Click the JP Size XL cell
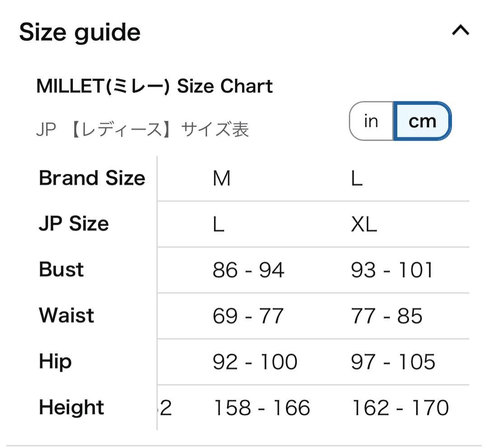The height and width of the screenshot is (448, 488). pos(364,225)
